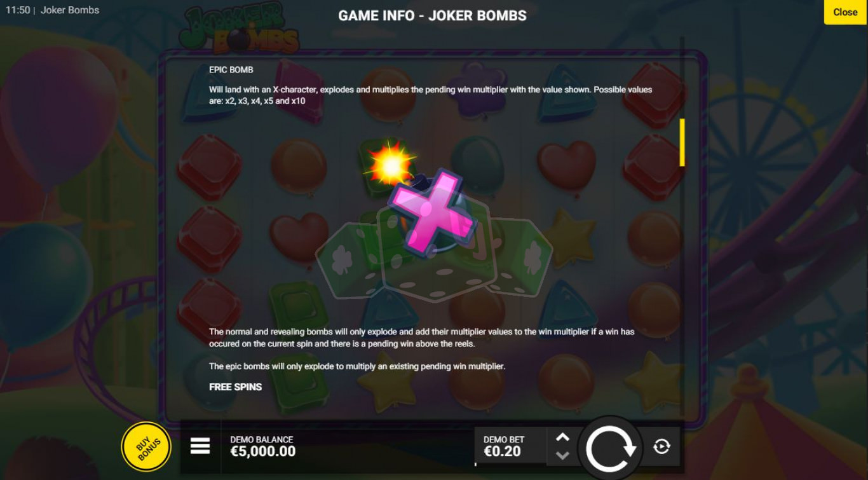Open the autoplay settings icon
Screen dimensions: 868x480
(x=661, y=447)
